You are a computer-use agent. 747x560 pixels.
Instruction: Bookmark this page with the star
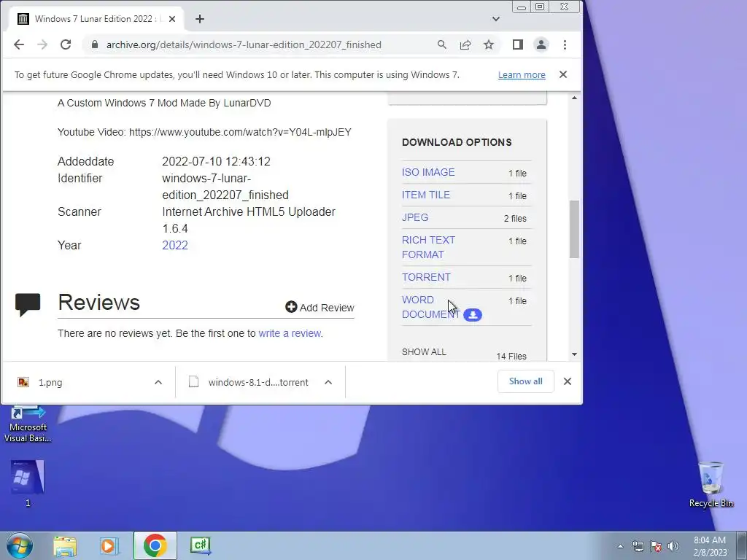(489, 44)
